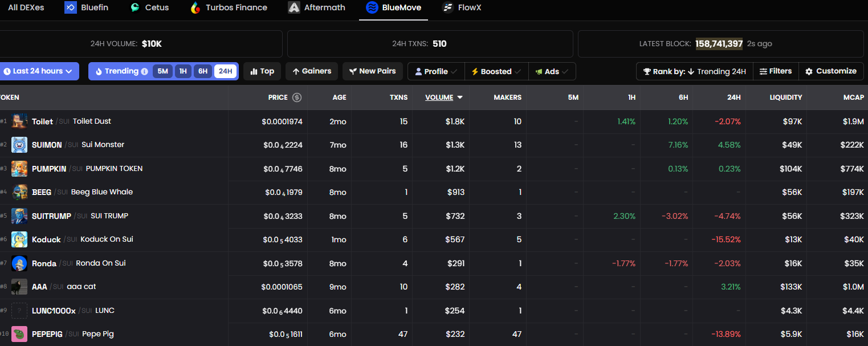The height and width of the screenshot is (346, 868).
Task: Sort by the PRICE column header
Action: pyautogui.click(x=278, y=97)
